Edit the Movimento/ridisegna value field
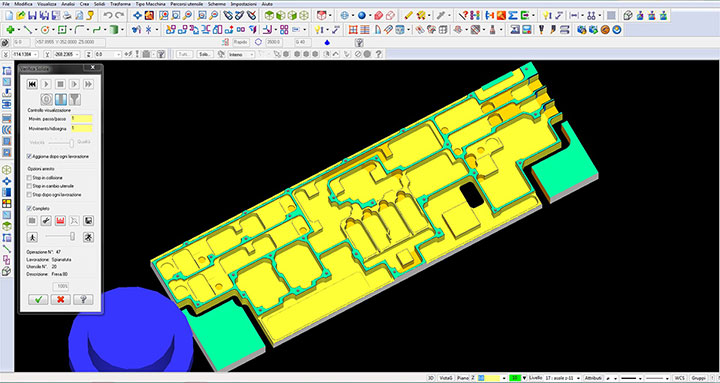The height and width of the screenshot is (383, 720). pos(81,129)
